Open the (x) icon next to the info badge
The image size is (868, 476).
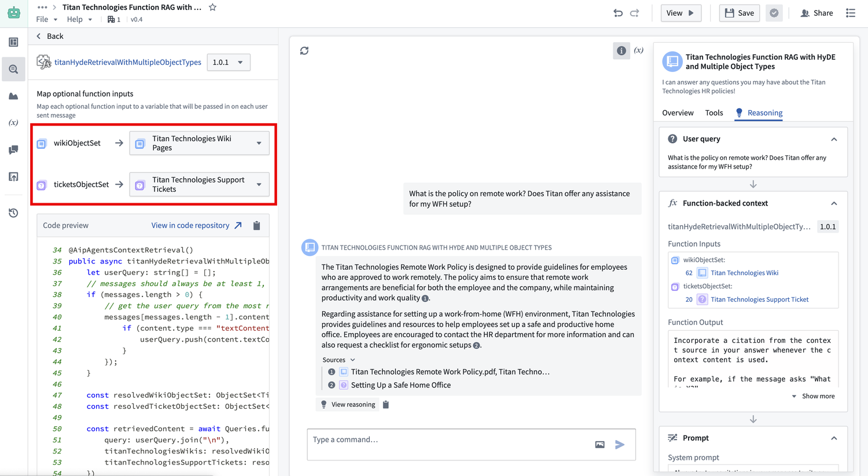coord(638,50)
